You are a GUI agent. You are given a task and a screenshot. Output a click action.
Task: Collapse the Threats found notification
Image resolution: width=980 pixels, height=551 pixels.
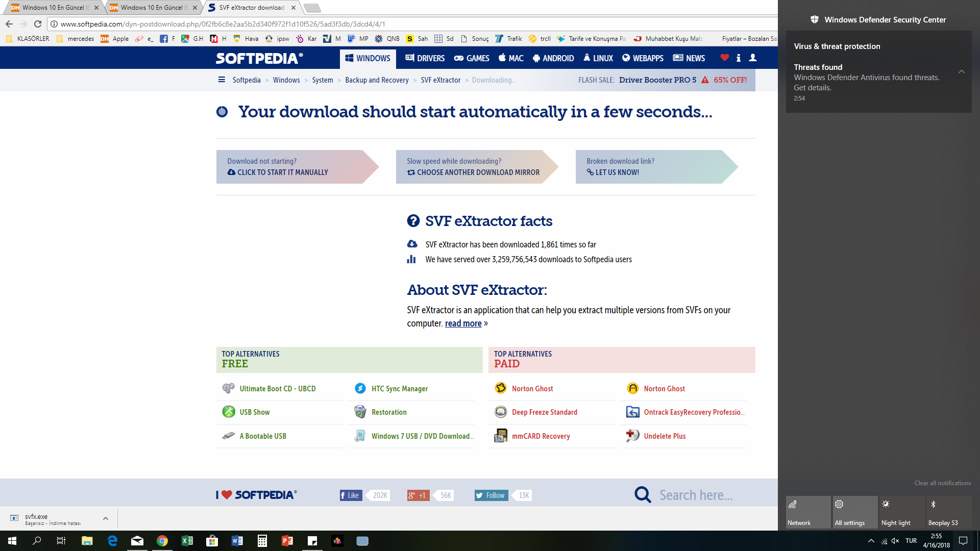pos(961,71)
